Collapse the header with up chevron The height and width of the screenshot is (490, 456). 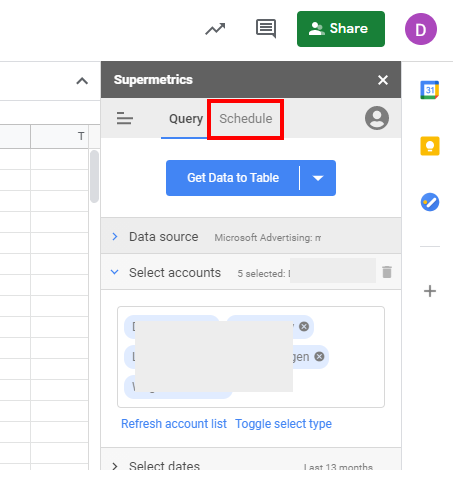click(x=82, y=81)
